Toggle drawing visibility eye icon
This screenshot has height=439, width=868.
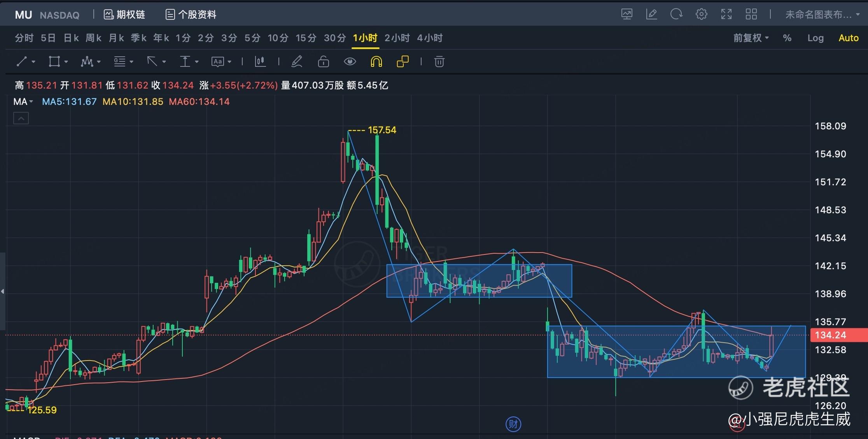(350, 61)
